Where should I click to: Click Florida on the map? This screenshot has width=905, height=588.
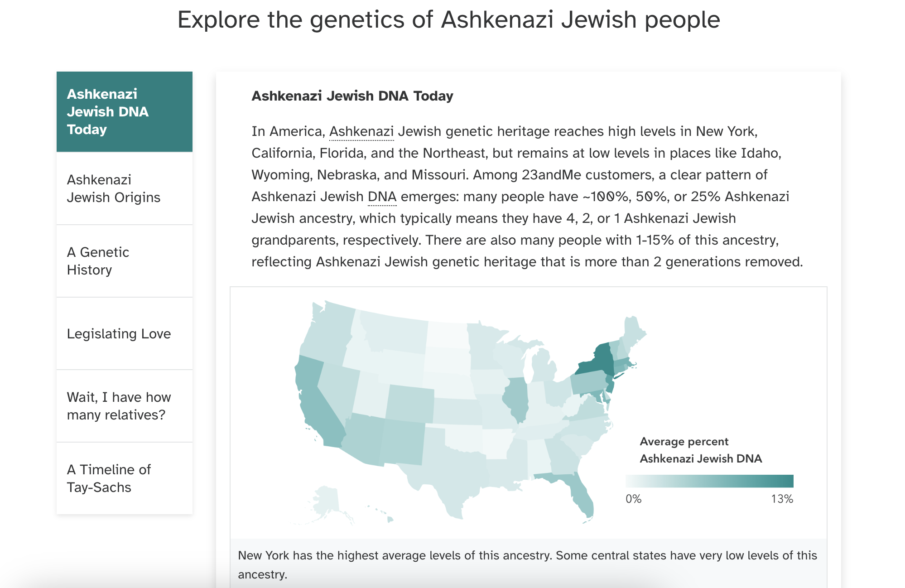pos(575,492)
